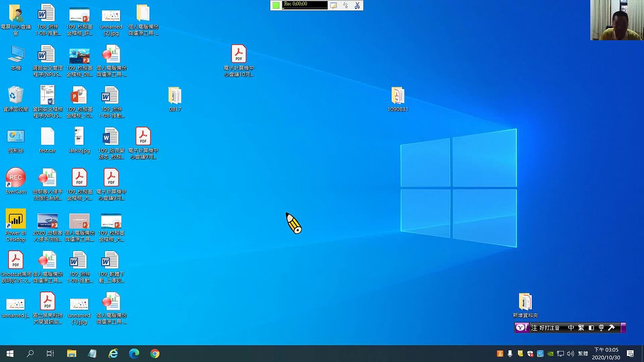Select the 資訊安全稽核程序 document icon
The image size is (644, 362).
pyautogui.click(x=47, y=102)
